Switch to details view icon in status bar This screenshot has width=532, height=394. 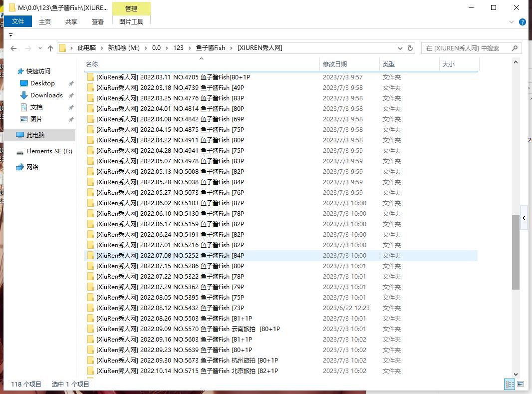click(x=510, y=384)
